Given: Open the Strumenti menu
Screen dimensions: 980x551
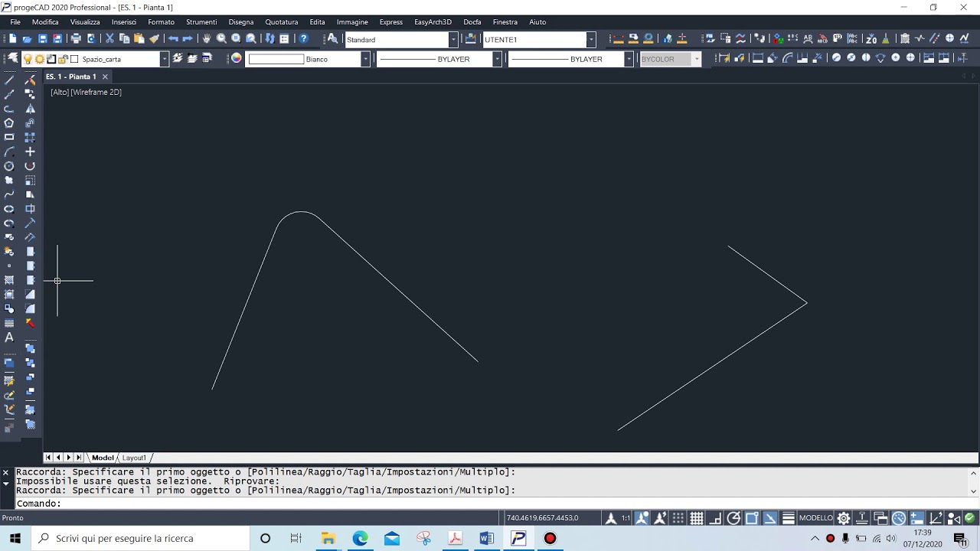Looking at the screenshot, I should pyautogui.click(x=201, y=22).
